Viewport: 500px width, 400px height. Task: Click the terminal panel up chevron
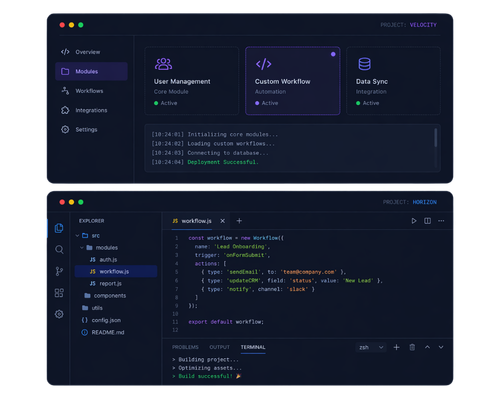point(427,347)
